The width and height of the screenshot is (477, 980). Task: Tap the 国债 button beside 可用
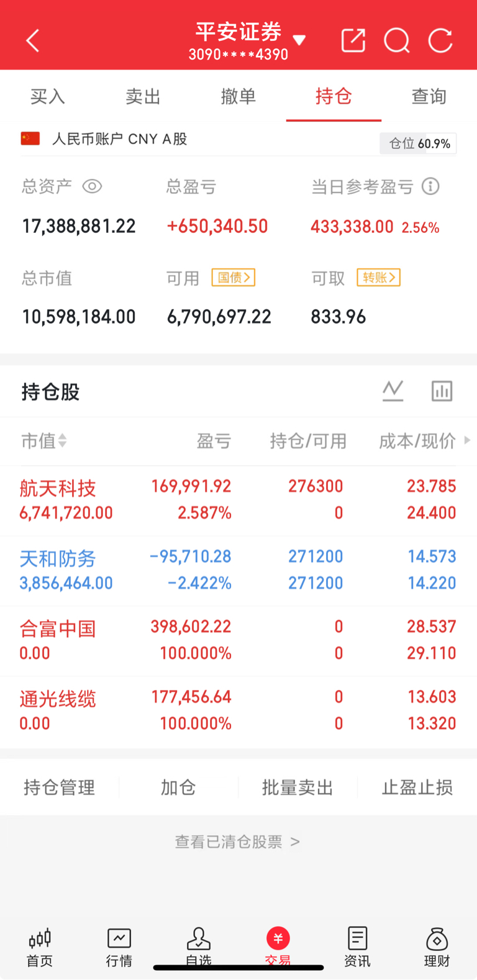[234, 278]
